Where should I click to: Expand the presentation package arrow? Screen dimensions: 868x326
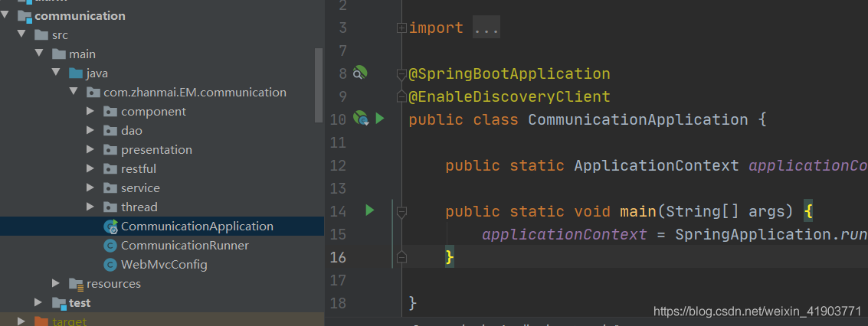pyautogui.click(x=90, y=149)
